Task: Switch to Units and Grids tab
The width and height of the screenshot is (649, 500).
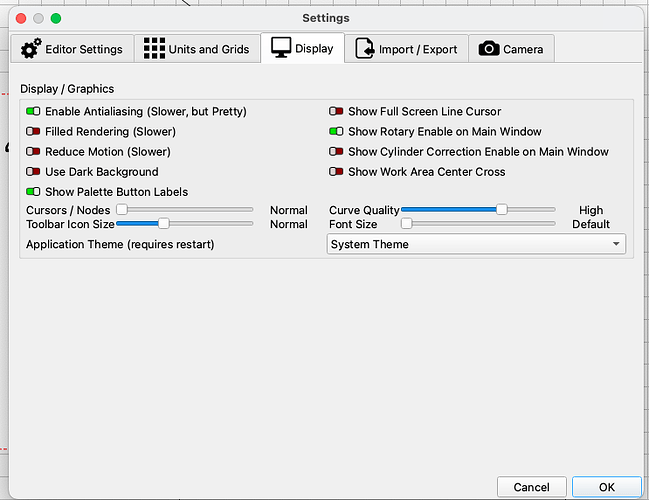Action: tap(195, 49)
